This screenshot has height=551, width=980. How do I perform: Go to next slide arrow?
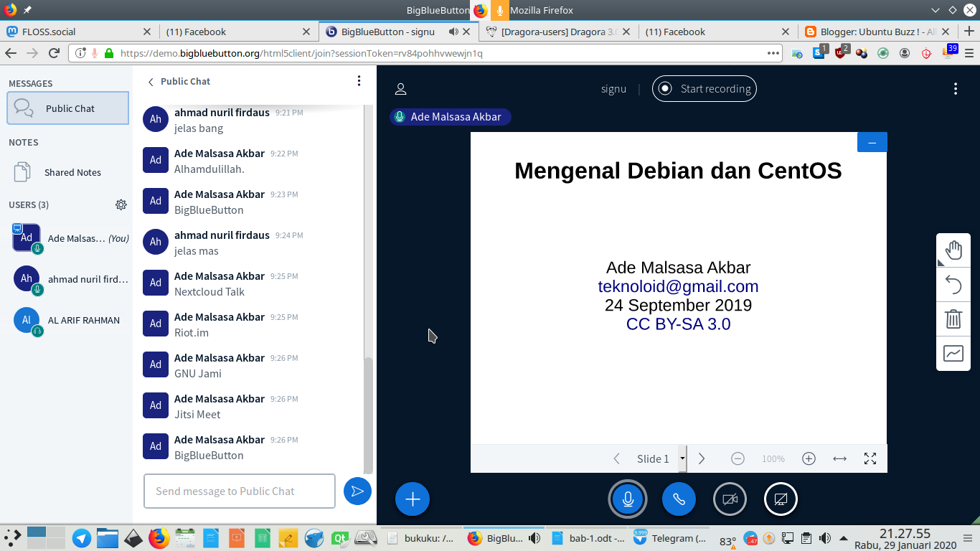click(702, 458)
